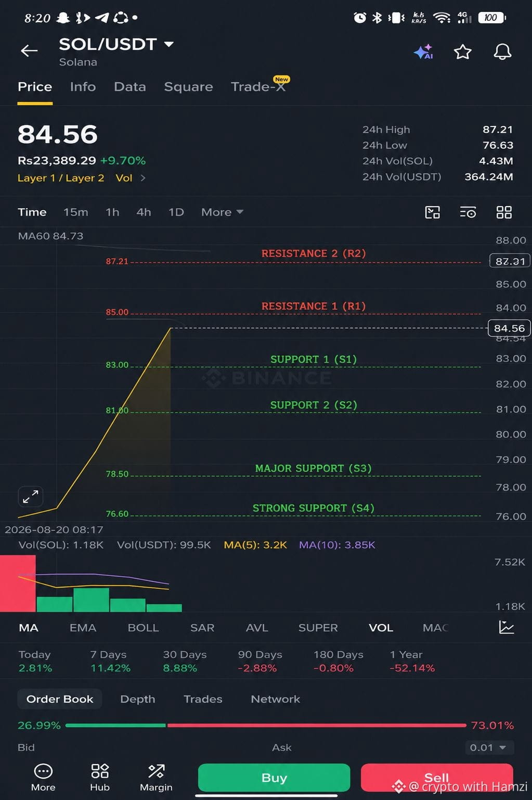Image resolution: width=532 pixels, height=800 pixels.
Task: Open the Order Book tab
Action: coord(60,699)
